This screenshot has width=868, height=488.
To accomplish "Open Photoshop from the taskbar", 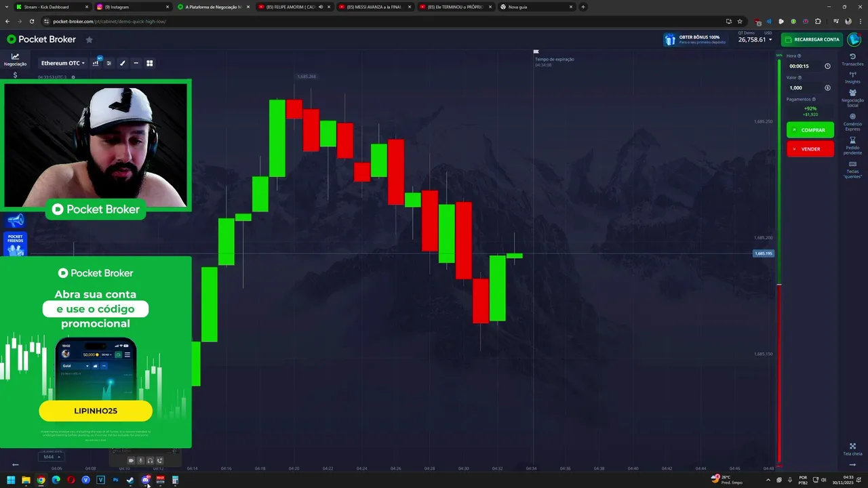I will pos(116,480).
